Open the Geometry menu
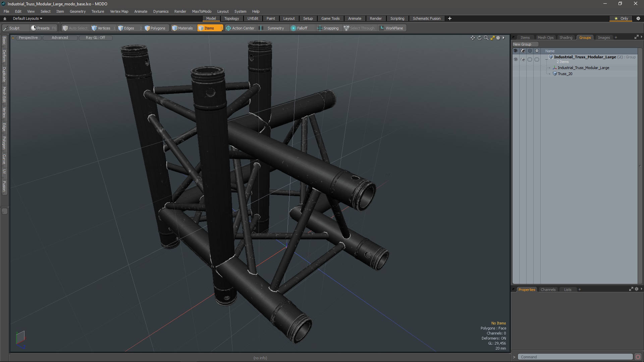The image size is (644, 362). click(x=77, y=11)
